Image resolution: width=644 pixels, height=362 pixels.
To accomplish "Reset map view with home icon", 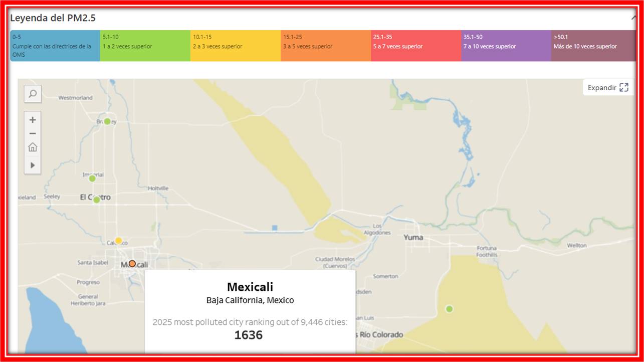I will point(33,147).
